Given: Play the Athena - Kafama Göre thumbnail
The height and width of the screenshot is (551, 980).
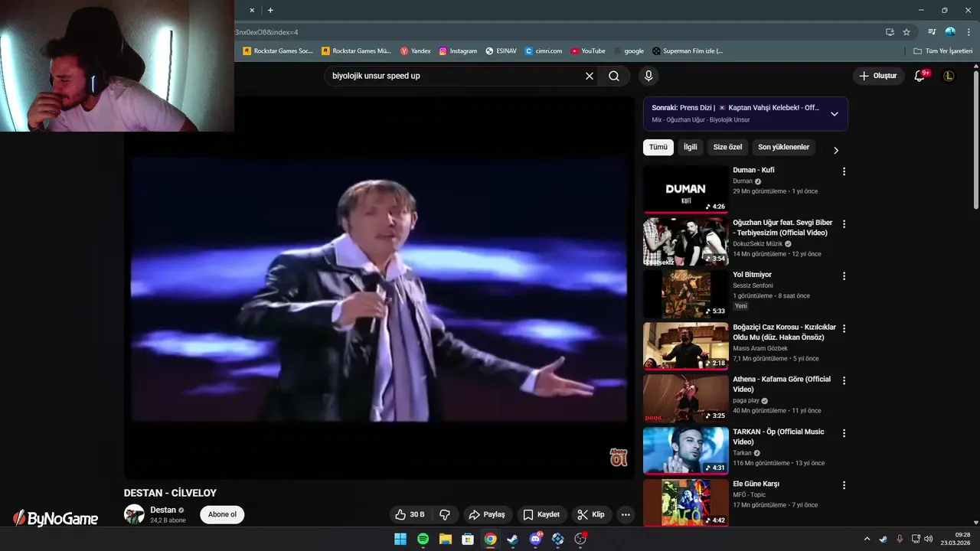Looking at the screenshot, I should pos(685,399).
